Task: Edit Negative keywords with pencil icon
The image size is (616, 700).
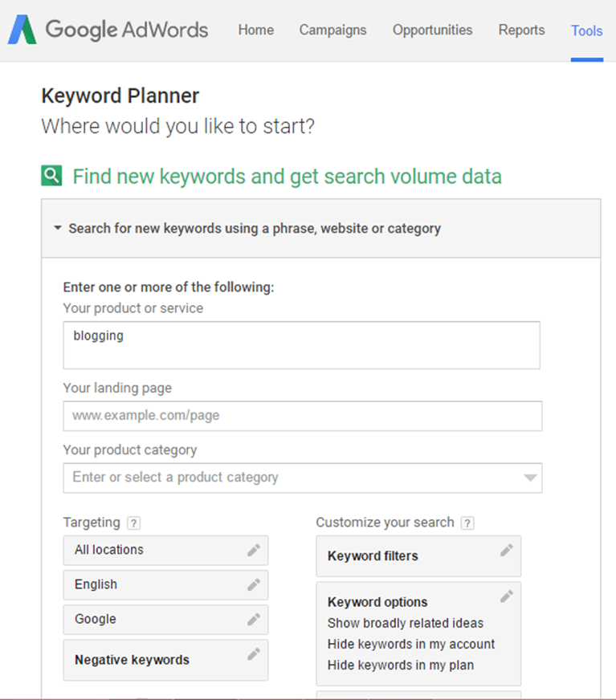Action: coord(254,654)
